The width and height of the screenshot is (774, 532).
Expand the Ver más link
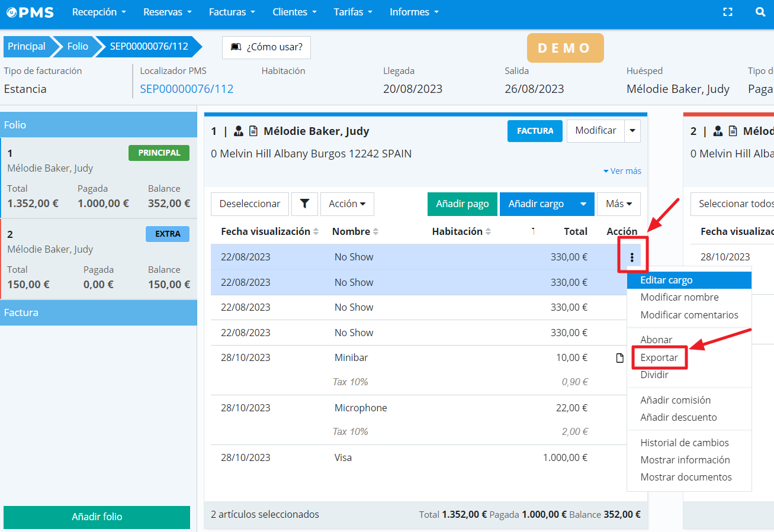click(622, 171)
